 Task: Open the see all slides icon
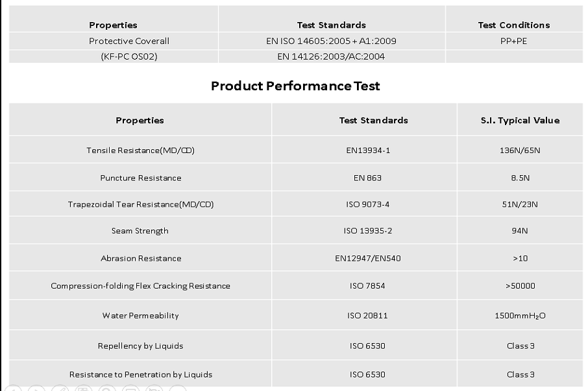point(84,389)
